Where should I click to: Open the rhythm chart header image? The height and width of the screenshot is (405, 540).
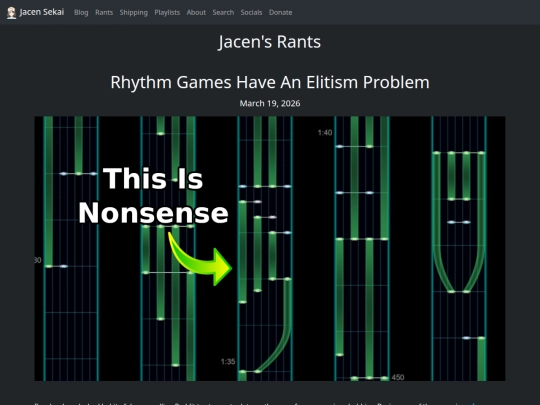[270, 249]
